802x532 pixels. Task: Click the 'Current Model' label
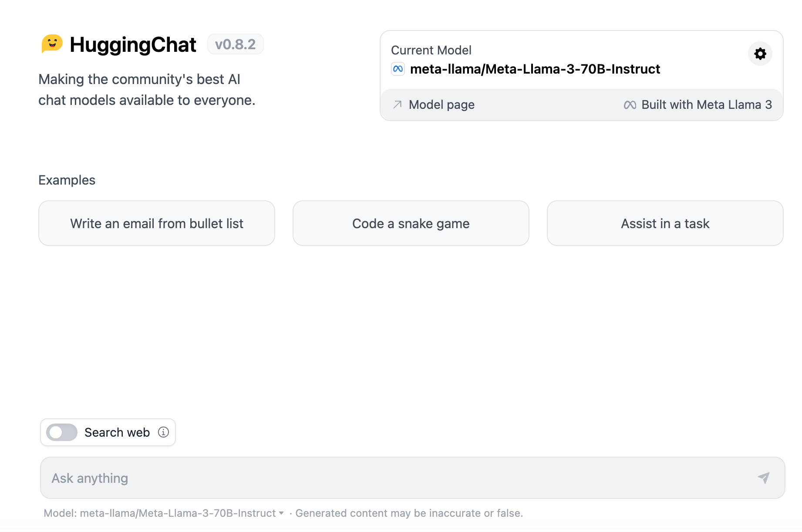(x=431, y=51)
